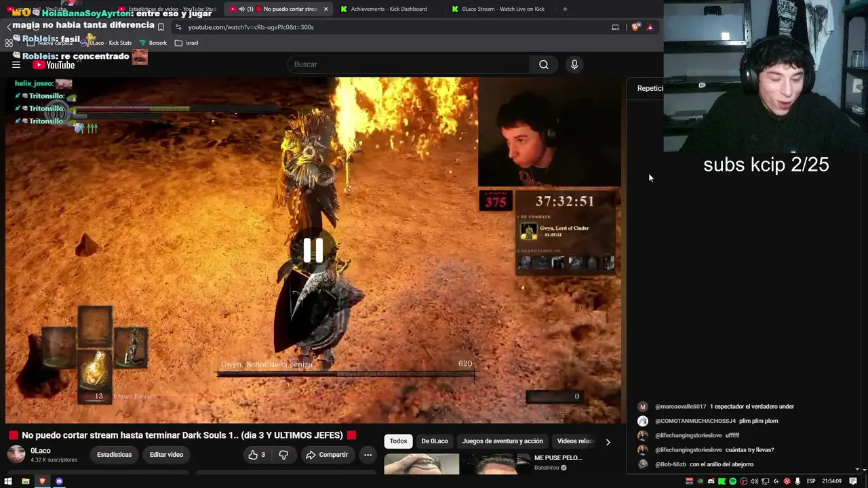The width and height of the screenshot is (868, 488).
Task: Open the @Bob-ti6zb chat author
Action: [x=671, y=464]
